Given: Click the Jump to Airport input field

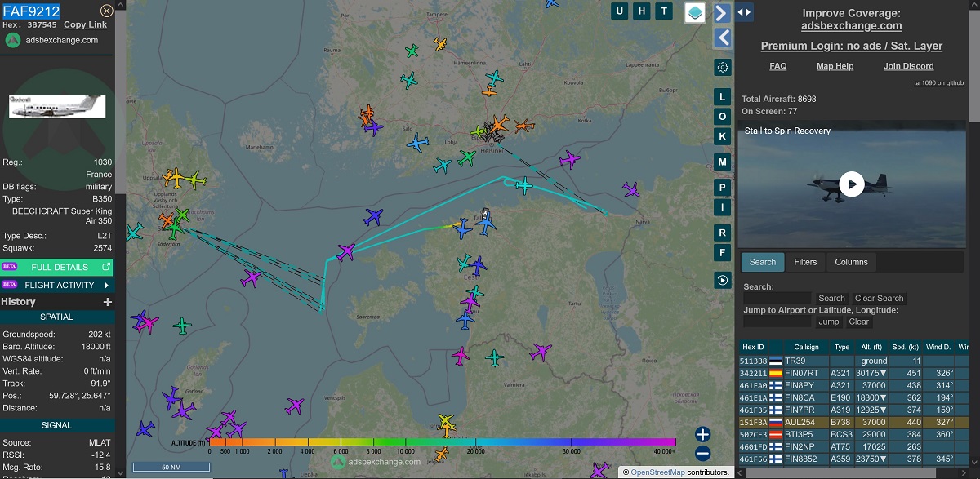Looking at the screenshot, I should coord(777,322).
